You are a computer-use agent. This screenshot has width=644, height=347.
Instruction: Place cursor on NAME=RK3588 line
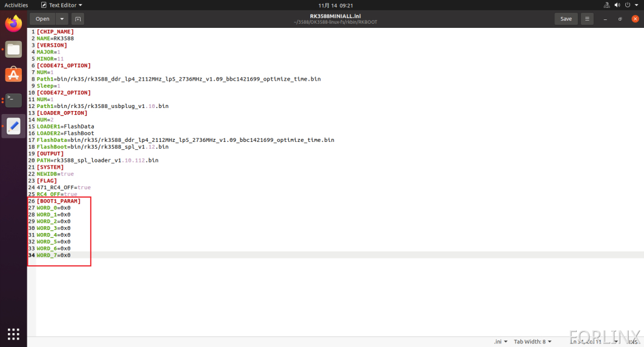coord(55,39)
